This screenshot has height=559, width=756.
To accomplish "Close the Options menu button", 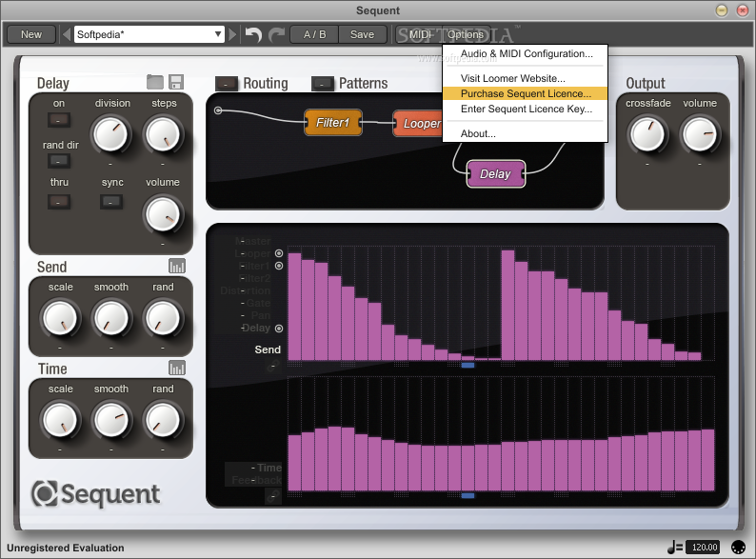I will tap(466, 34).
